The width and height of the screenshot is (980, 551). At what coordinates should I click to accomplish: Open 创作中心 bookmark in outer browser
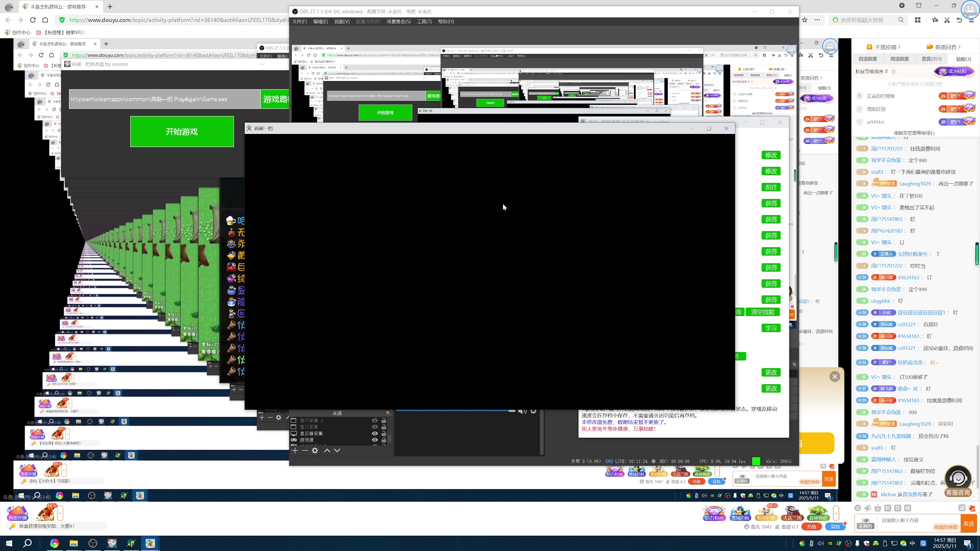18,33
